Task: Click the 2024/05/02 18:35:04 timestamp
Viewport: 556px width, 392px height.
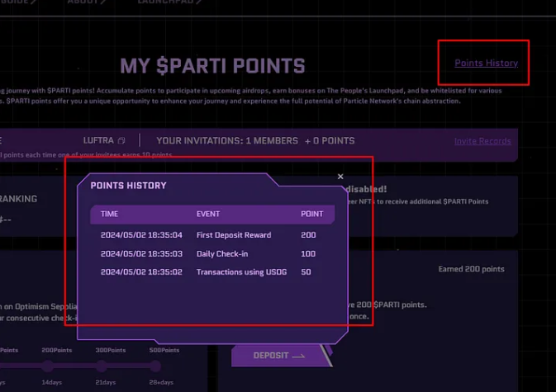Action: pos(141,235)
